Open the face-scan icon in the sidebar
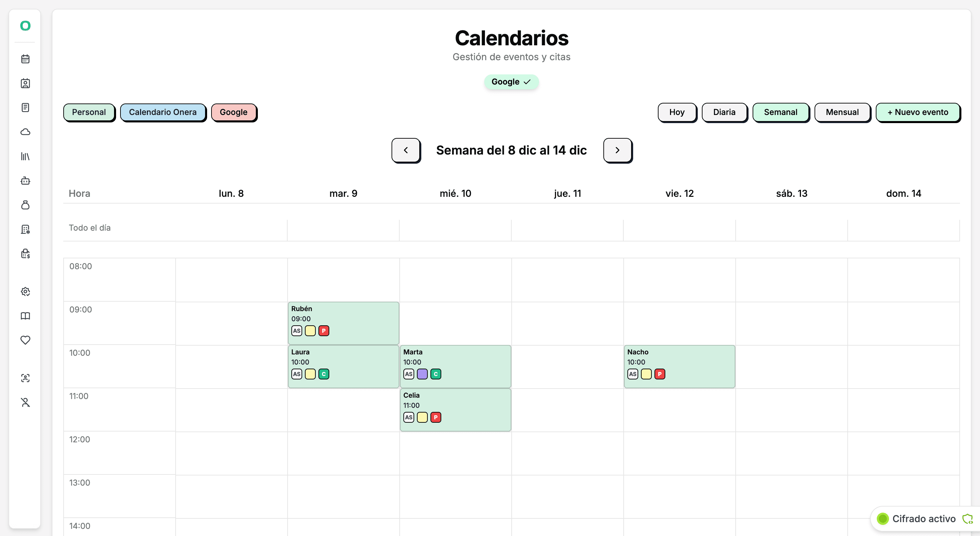Image resolution: width=980 pixels, height=536 pixels. coord(25,378)
